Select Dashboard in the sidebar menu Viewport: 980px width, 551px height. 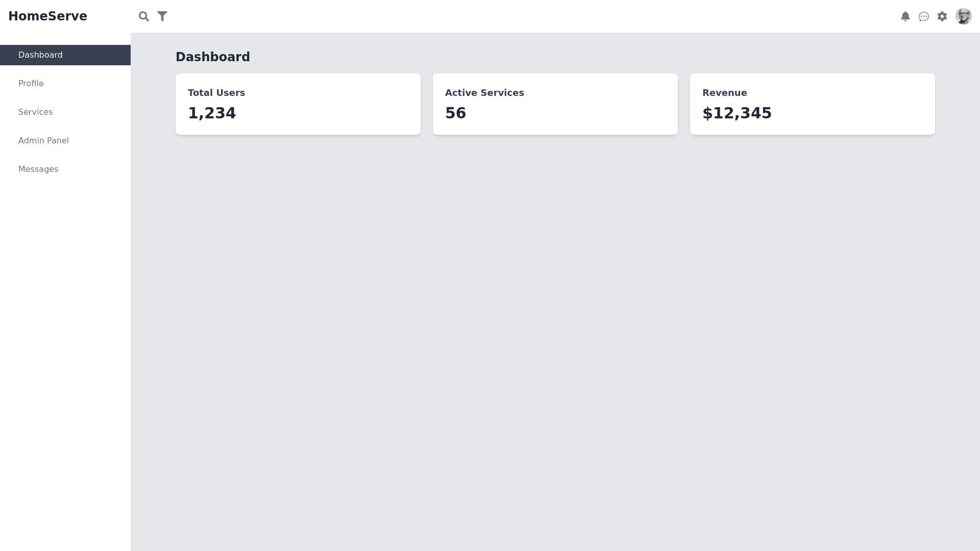[x=40, y=55]
